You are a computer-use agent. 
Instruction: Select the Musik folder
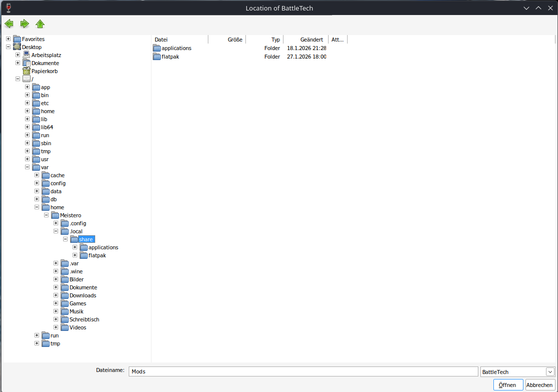click(77, 311)
